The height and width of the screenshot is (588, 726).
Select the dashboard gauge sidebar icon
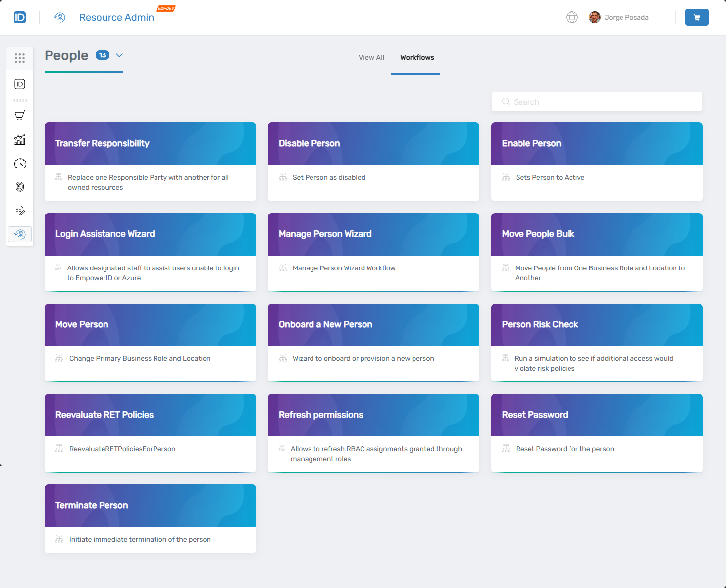20,163
